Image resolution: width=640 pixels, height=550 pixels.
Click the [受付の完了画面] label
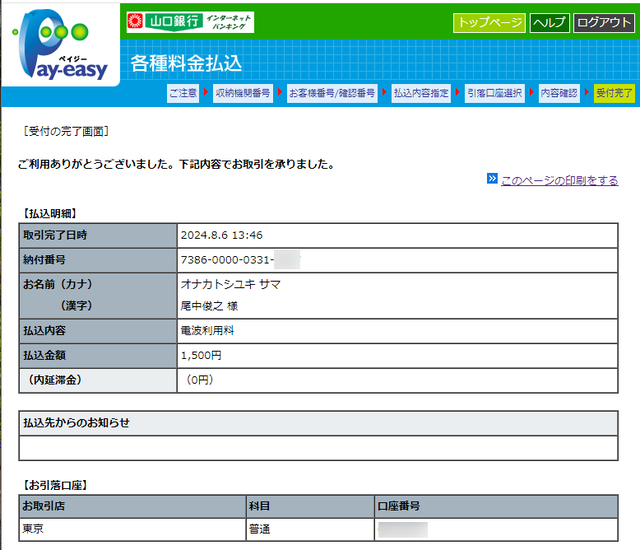pos(66,131)
